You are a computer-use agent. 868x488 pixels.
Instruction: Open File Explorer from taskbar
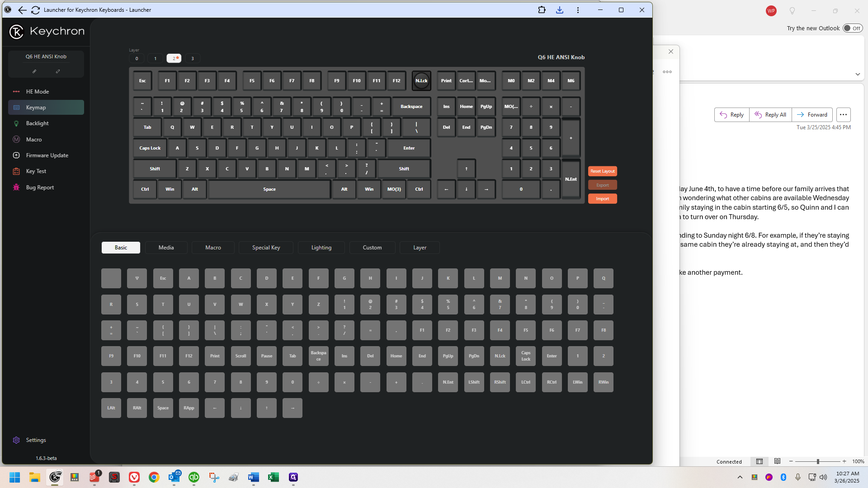(35, 477)
